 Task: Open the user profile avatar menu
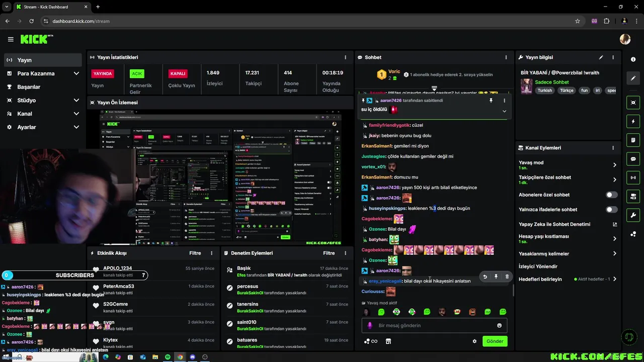point(625,39)
